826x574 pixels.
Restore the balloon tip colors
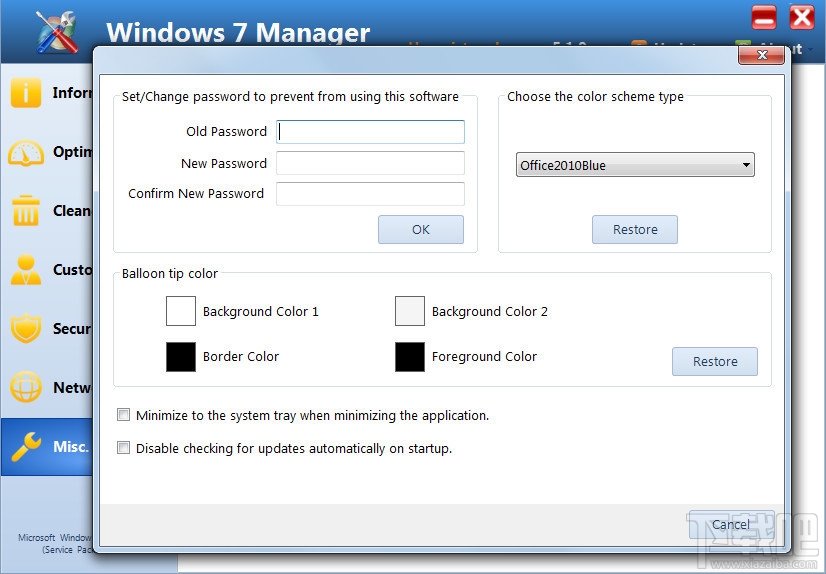click(x=715, y=361)
